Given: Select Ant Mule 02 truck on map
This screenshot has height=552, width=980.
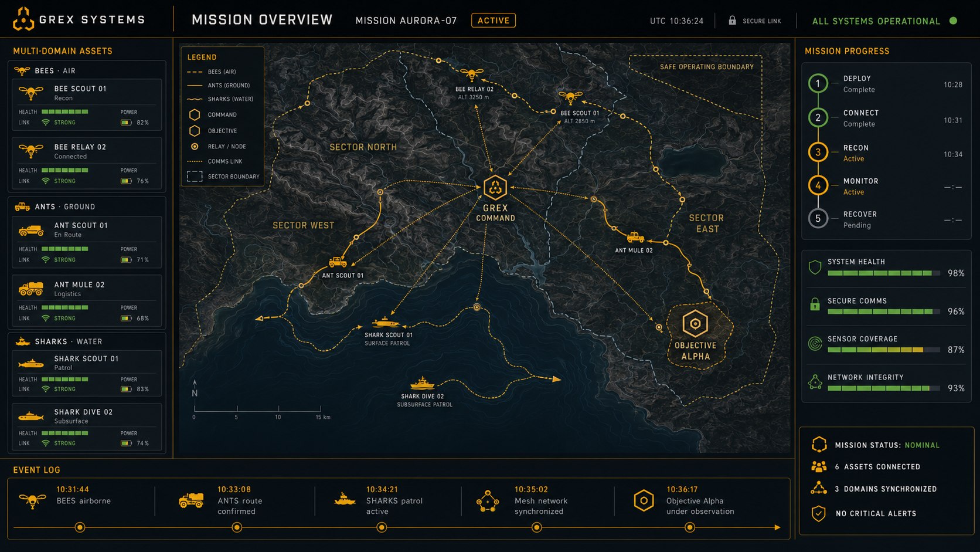Looking at the screenshot, I should (x=635, y=238).
